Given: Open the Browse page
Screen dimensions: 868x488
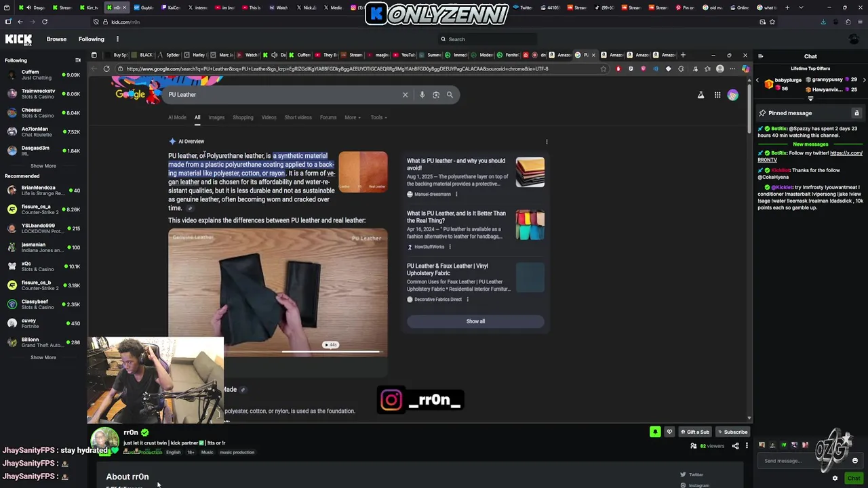Looking at the screenshot, I should click(56, 39).
